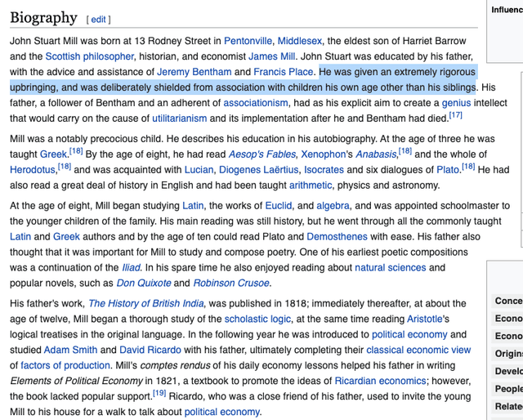Click The History of British India link

(146, 303)
